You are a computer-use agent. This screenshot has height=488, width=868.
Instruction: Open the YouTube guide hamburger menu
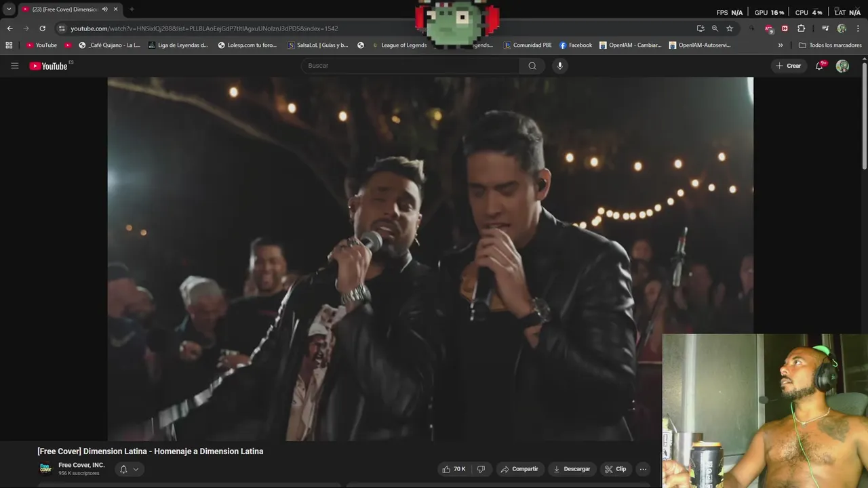14,66
